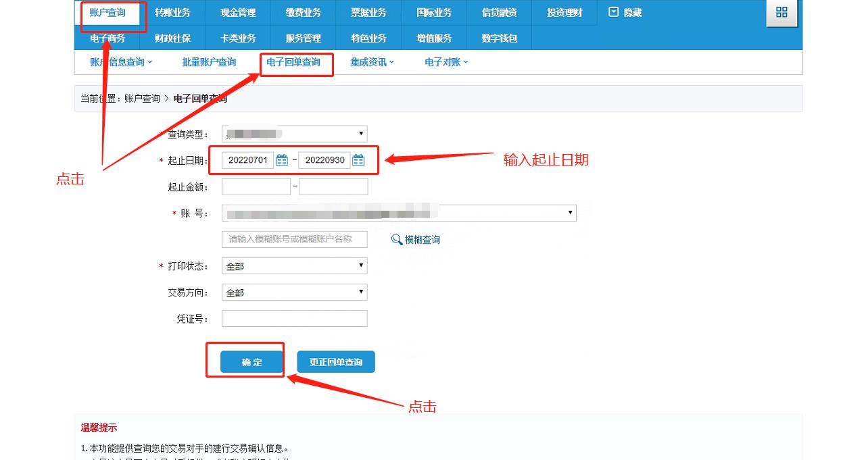
Task: Expand the 集成资讯 submenu
Action: coord(371,61)
